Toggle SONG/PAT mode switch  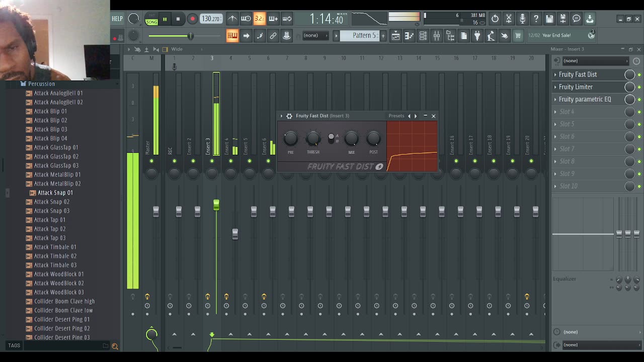pos(151,19)
